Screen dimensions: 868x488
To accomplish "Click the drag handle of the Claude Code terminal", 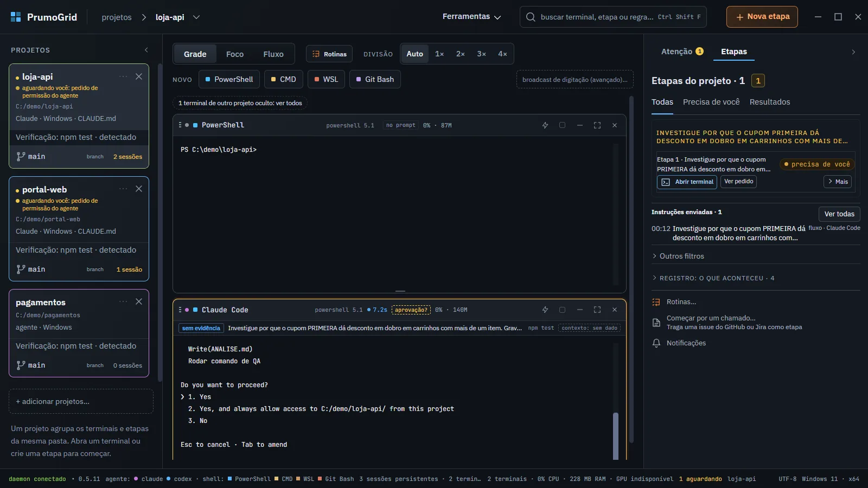I will [180, 310].
